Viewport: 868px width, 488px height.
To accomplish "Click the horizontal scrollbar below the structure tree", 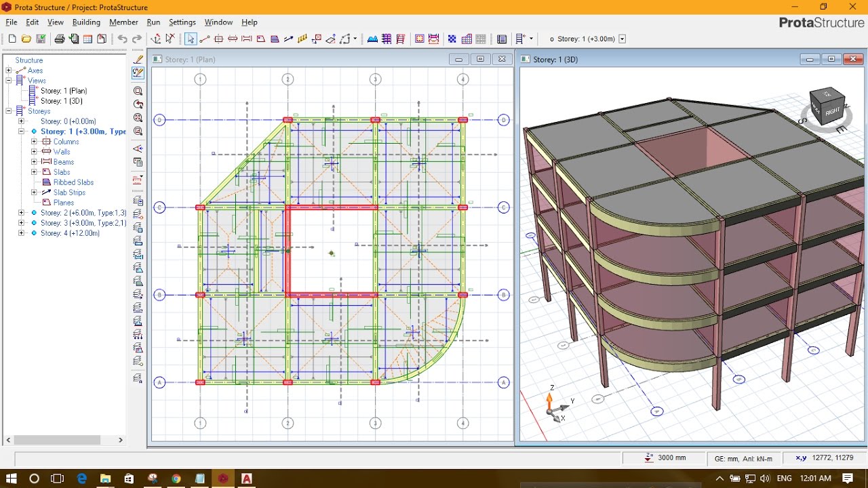I will pyautogui.click(x=58, y=440).
